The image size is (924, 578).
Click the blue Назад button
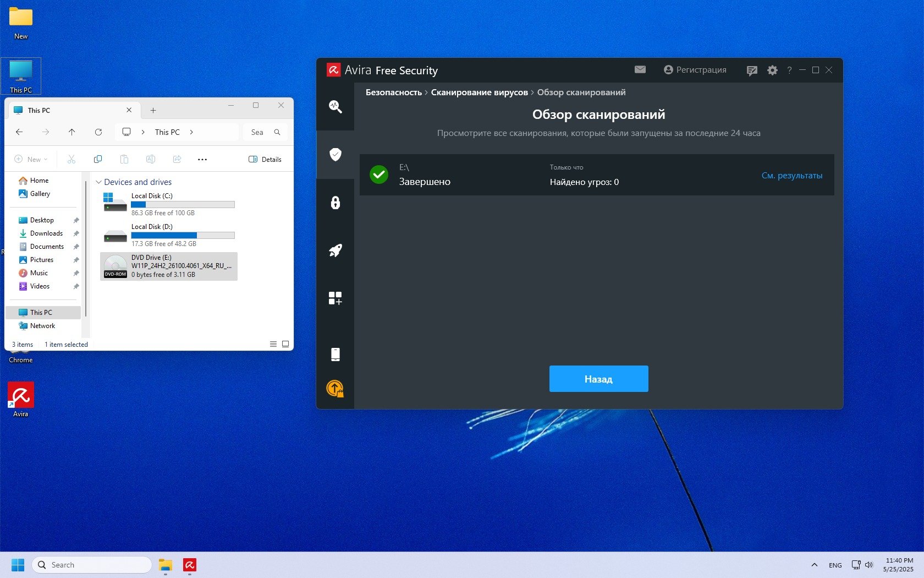598,379
